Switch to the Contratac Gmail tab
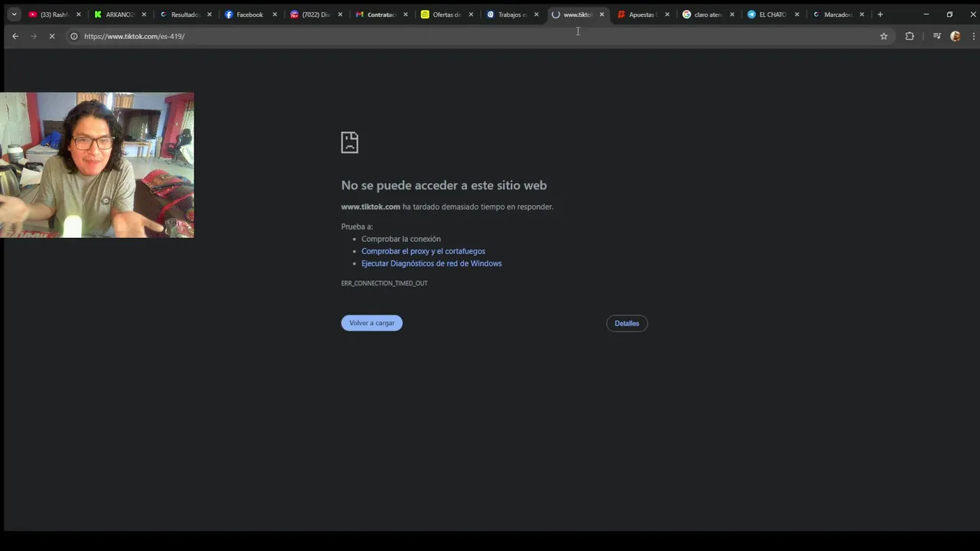 [380, 15]
